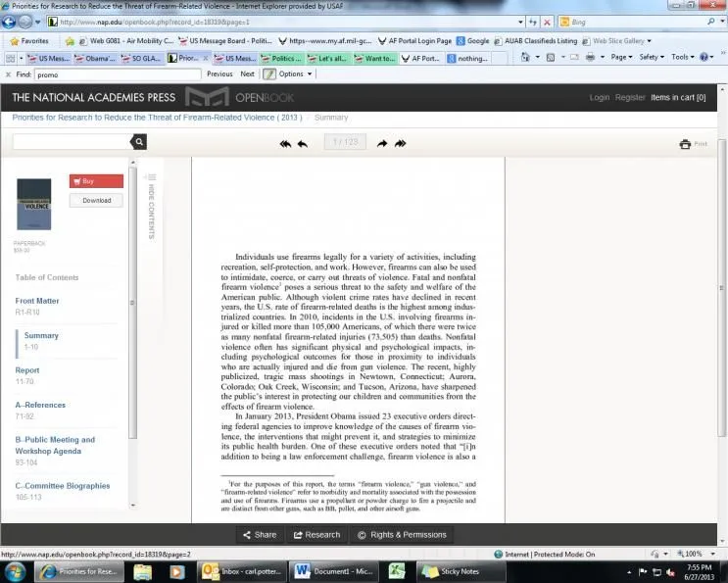The height and width of the screenshot is (583, 728).
Task: Skip back to the previous chapter
Action: point(285,143)
